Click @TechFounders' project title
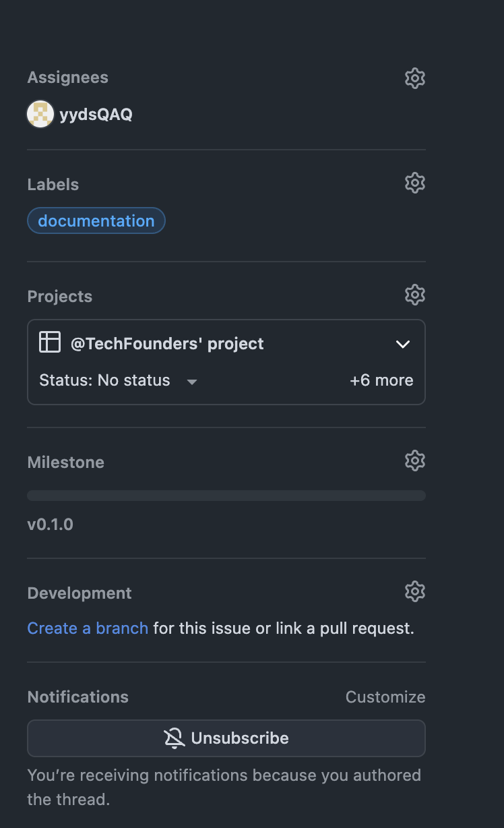The image size is (504, 828). (x=168, y=343)
